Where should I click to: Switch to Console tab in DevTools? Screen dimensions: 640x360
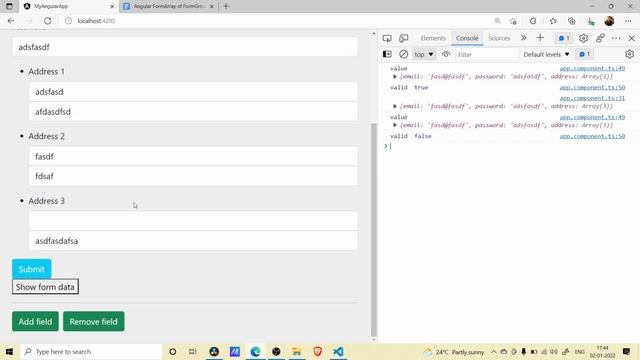pyautogui.click(x=467, y=38)
